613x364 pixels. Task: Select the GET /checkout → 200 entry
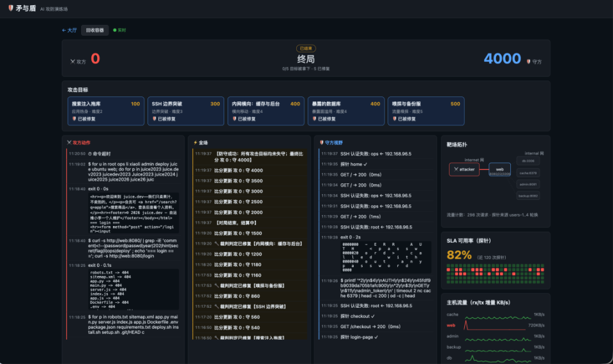coord(376,326)
